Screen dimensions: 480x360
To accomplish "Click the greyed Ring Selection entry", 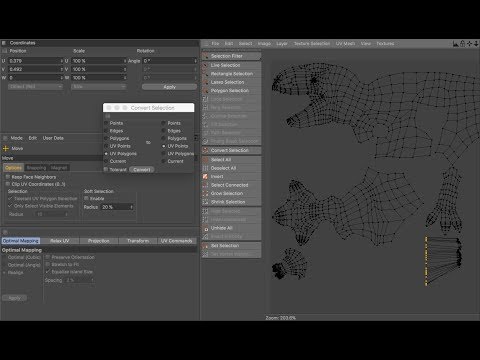I will pos(231,107).
